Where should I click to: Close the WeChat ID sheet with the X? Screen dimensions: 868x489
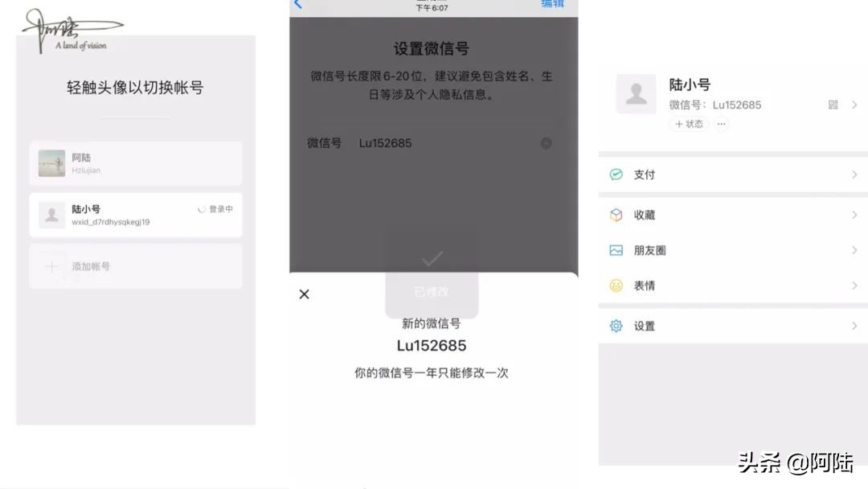point(304,294)
